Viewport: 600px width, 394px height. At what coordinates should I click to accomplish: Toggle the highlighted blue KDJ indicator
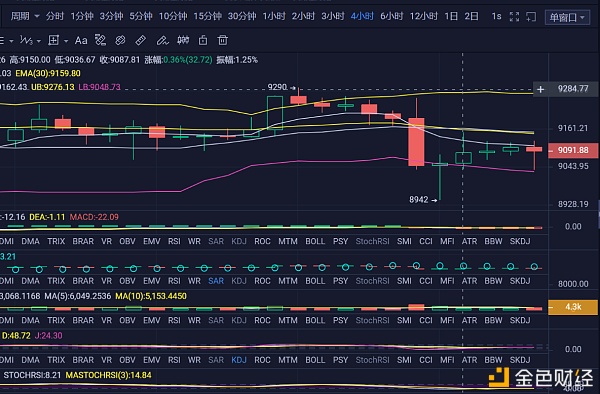point(239,360)
